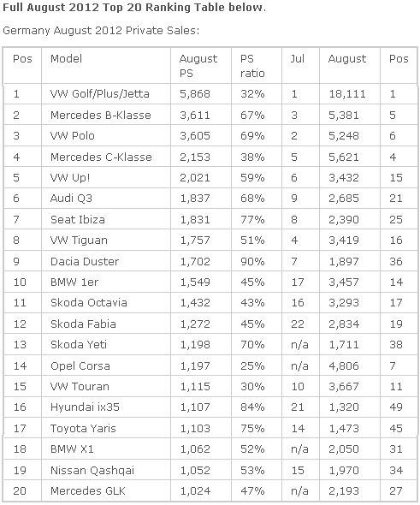Image resolution: width=420 pixels, height=505 pixels.
Task: Select 'Hyundai ix35' in the table
Action: [85, 407]
